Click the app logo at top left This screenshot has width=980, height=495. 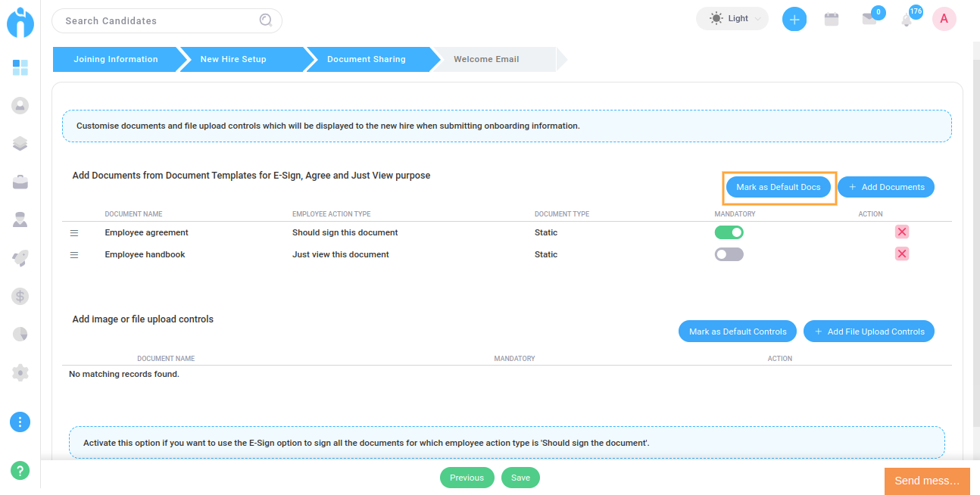(x=20, y=21)
